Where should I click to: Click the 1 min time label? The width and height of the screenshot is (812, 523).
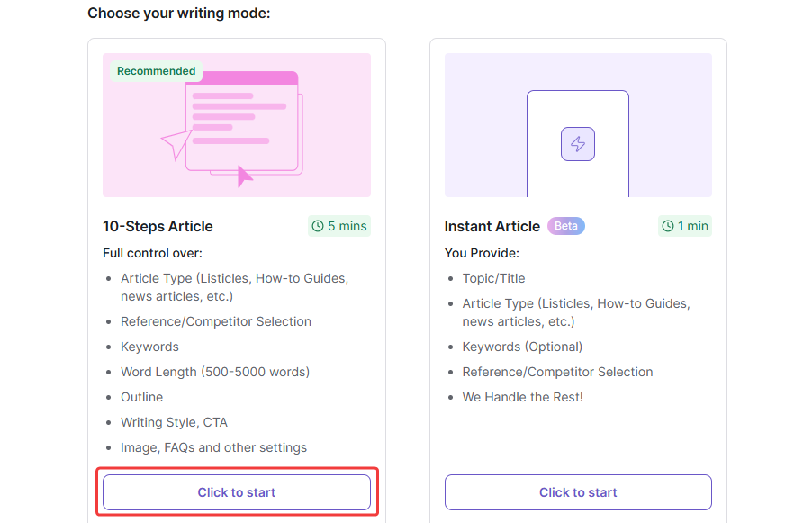tap(692, 227)
